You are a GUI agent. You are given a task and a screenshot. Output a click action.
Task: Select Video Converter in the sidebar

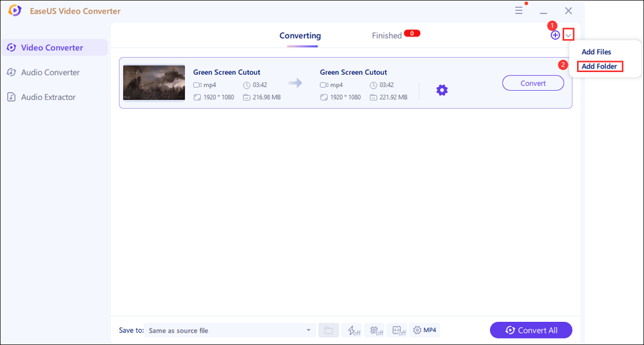tap(53, 48)
